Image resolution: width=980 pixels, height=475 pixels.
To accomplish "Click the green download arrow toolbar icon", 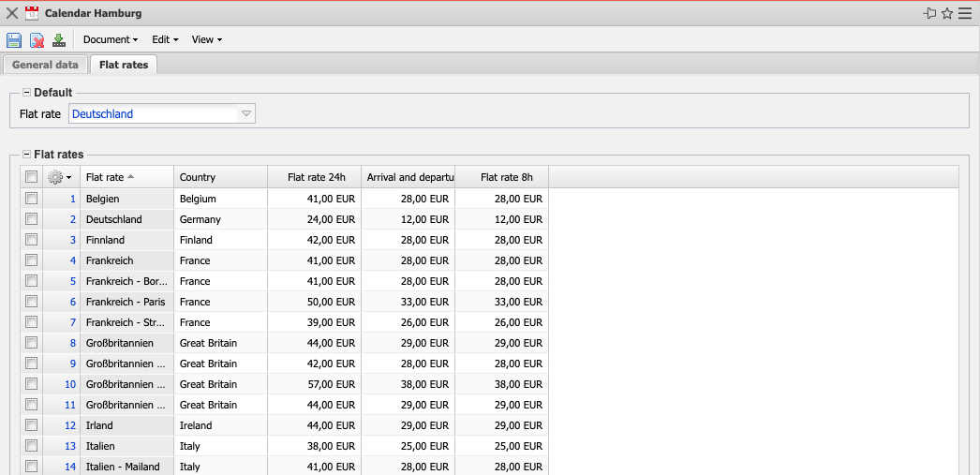I will pos(59,39).
